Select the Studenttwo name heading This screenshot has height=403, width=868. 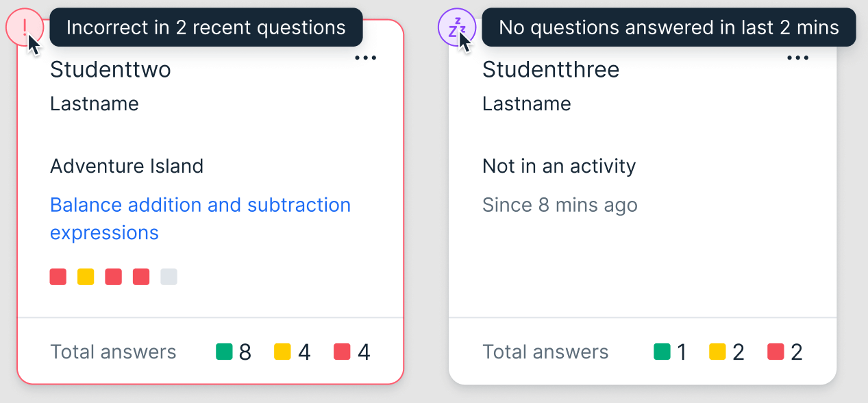point(110,69)
